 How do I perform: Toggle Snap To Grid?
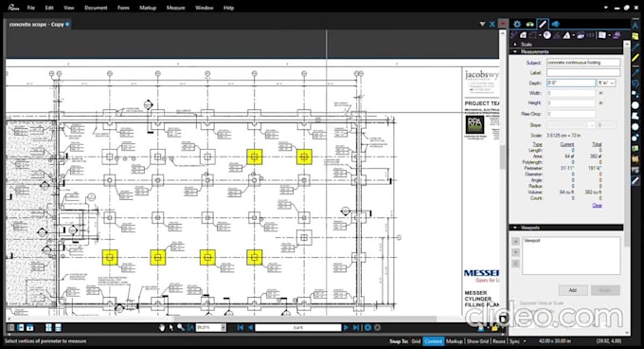416,341
